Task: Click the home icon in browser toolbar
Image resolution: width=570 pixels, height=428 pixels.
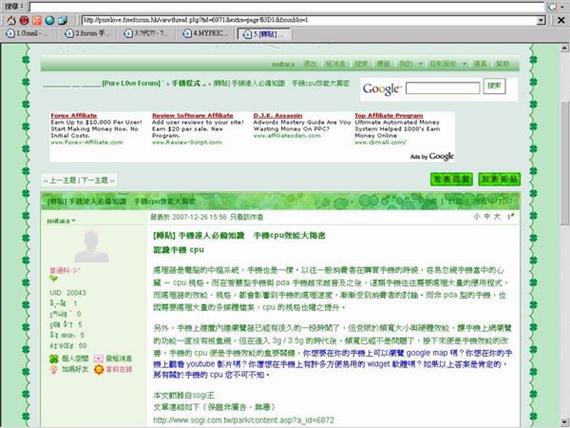Action: [11, 20]
